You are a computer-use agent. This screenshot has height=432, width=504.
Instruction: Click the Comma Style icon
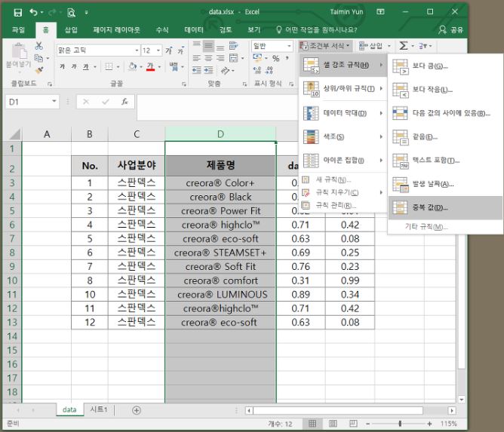(287, 58)
